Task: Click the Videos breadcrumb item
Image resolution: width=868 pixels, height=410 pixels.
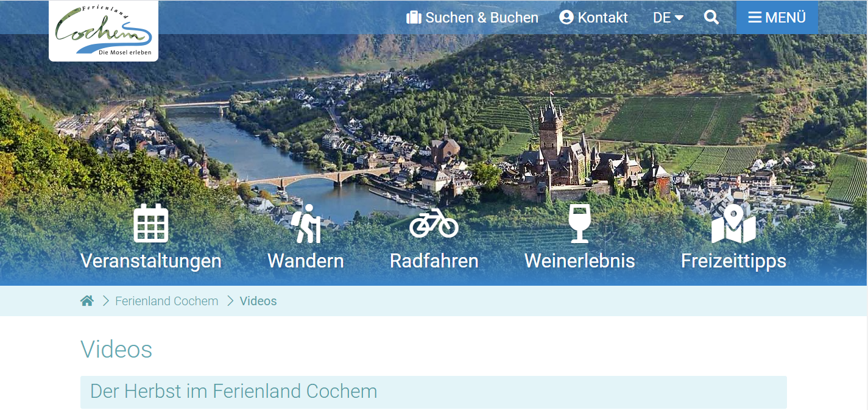Action: click(258, 301)
